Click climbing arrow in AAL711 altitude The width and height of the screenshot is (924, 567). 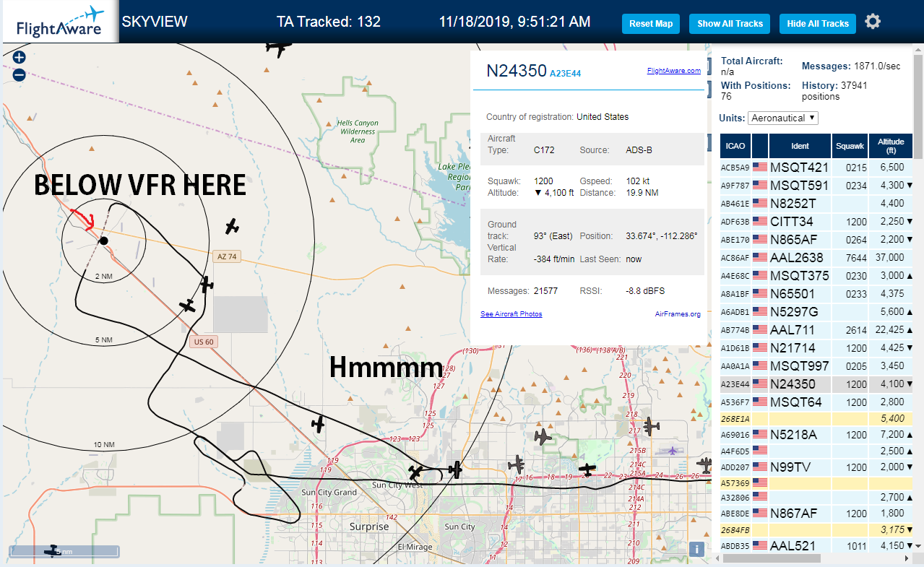pyautogui.click(x=910, y=330)
